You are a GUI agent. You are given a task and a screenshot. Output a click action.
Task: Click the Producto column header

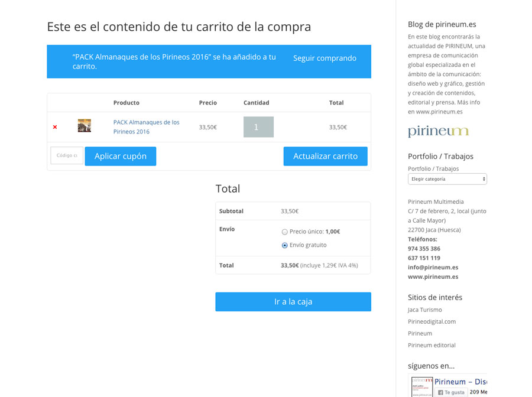(126, 103)
